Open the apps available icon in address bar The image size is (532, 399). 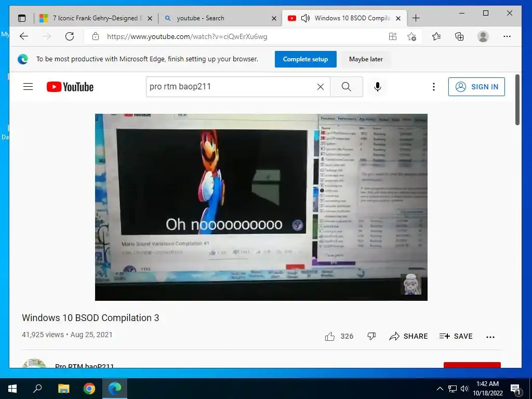click(x=393, y=36)
